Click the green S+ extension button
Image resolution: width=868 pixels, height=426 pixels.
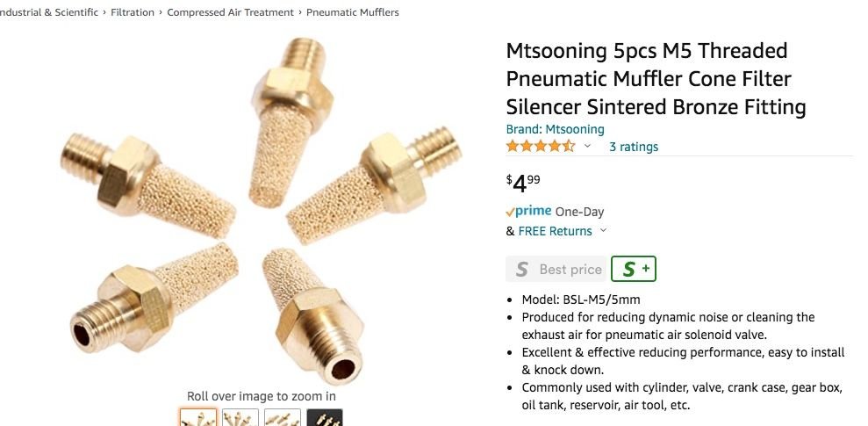pos(634,269)
